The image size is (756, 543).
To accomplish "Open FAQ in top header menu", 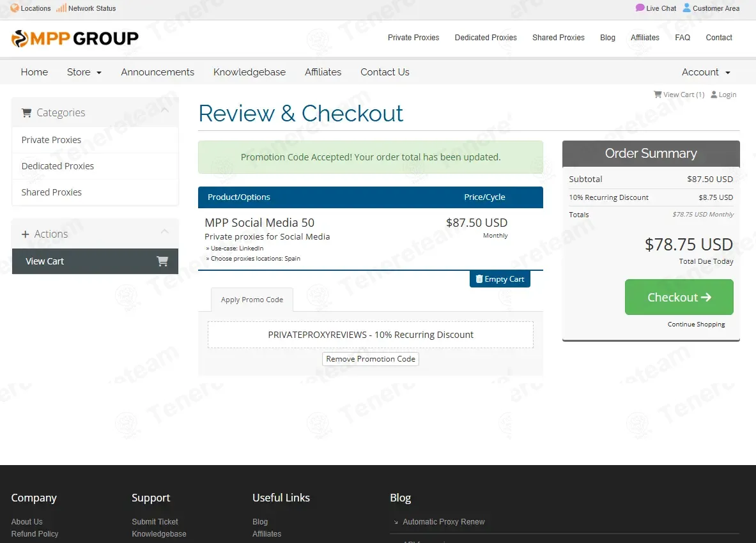I will [x=683, y=38].
